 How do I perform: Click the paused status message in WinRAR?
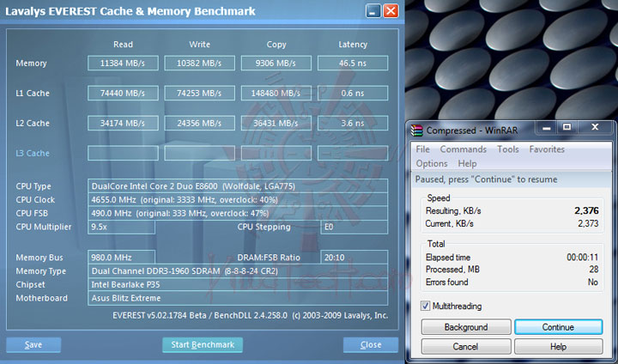point(486,179)
